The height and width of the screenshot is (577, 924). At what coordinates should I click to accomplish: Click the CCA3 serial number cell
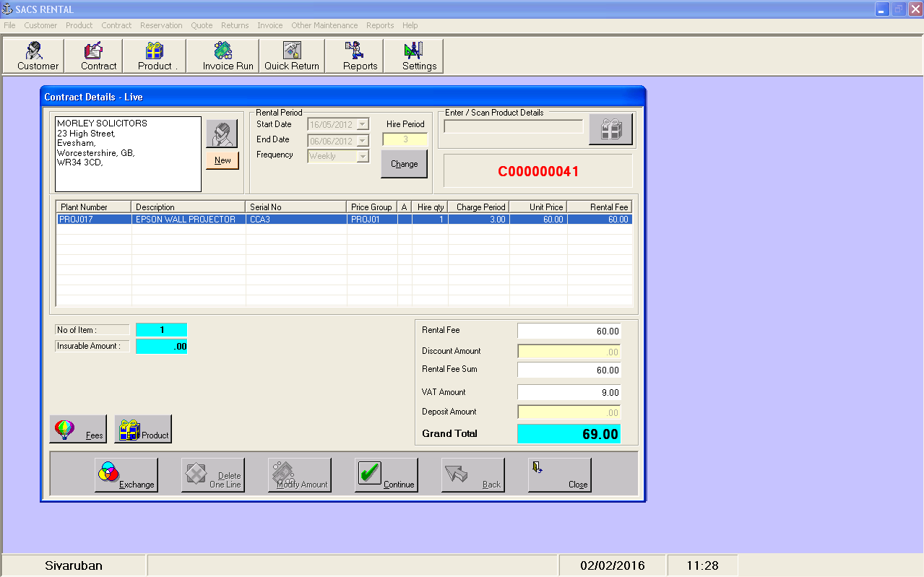(x=296, y=219)
